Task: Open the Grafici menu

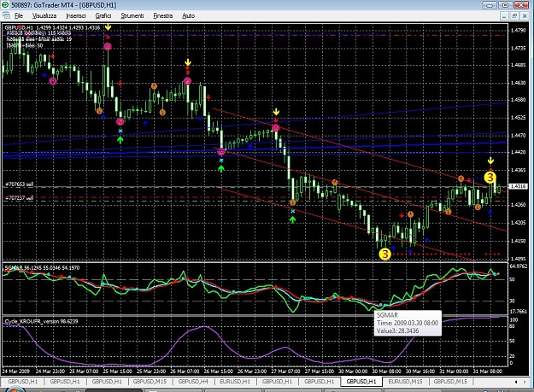Action: click(103, 15)
